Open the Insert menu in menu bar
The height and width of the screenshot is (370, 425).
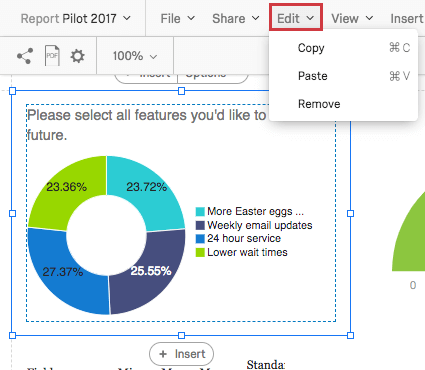point(407,18)
